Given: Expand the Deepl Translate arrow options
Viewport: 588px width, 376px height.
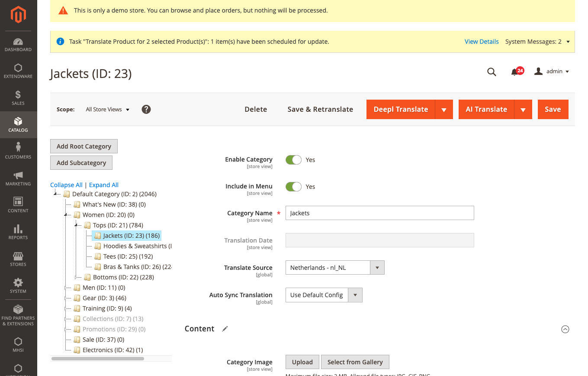Looking at the screenshot, I should click(444, 110).
